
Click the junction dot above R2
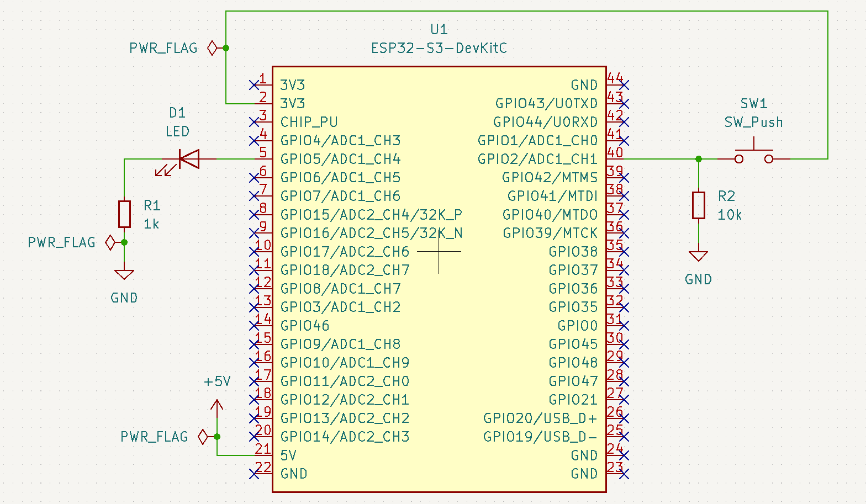[x=699, y=159]
